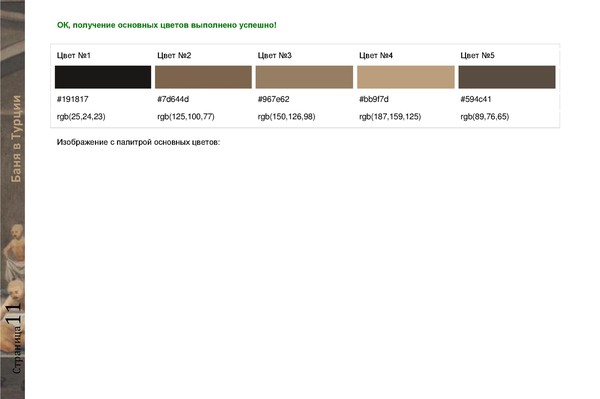This screenshot has width=600, height=399.
Task: Choose the light beige swatch Цвет №4
Action: click(x=406, y=77)
